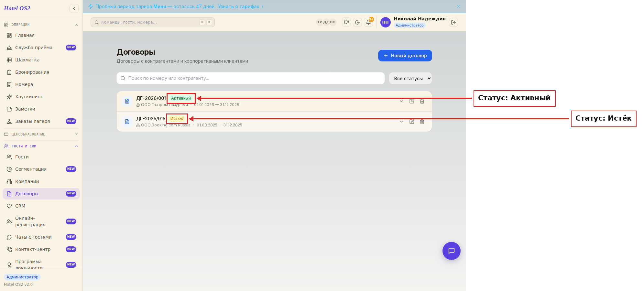
Task: Open the floating chat bubble button
Action: pyautogui.click(x=451, y=251)
